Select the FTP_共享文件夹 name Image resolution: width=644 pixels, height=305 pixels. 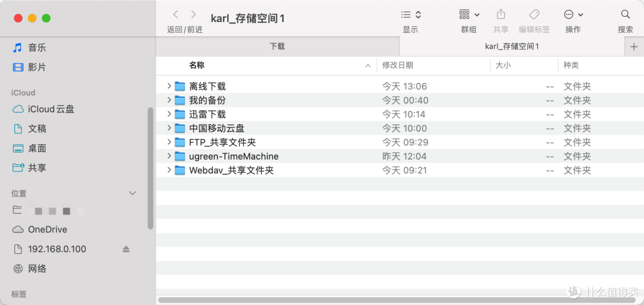click(x=222, y=142)
